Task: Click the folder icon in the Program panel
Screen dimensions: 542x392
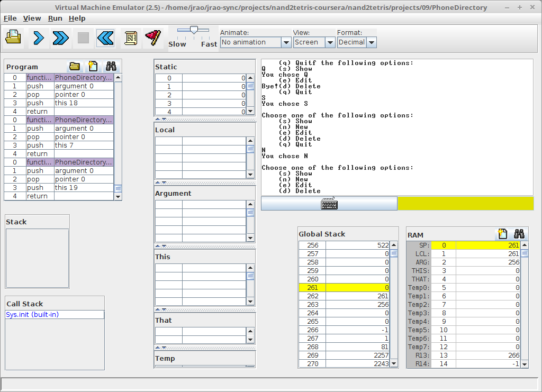Action: 75,67
